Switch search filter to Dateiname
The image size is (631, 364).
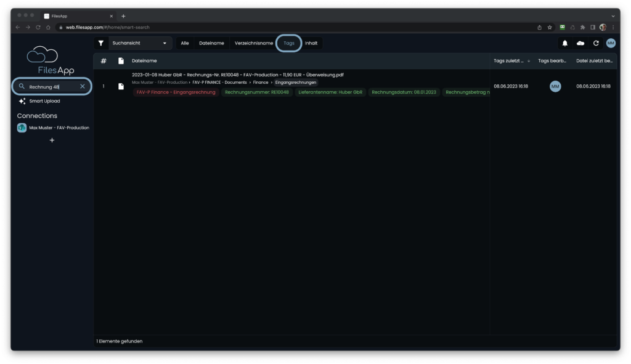[x=211, y=43]
